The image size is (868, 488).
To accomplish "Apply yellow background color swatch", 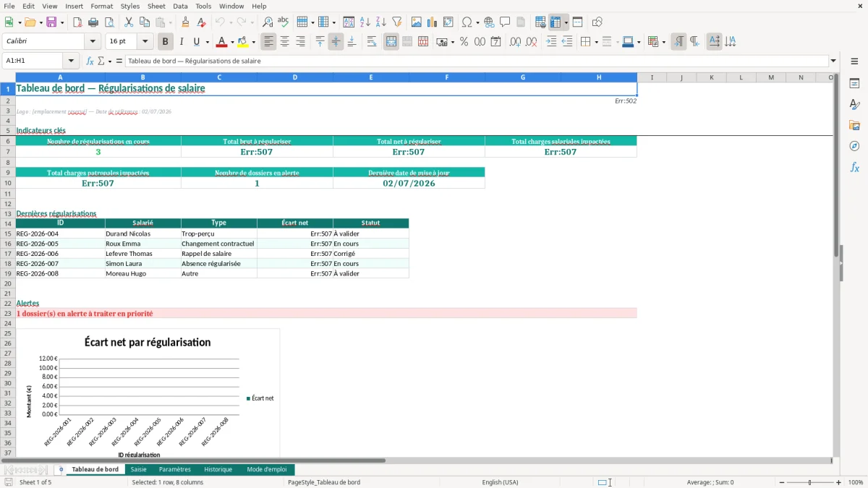I will 243,42.
